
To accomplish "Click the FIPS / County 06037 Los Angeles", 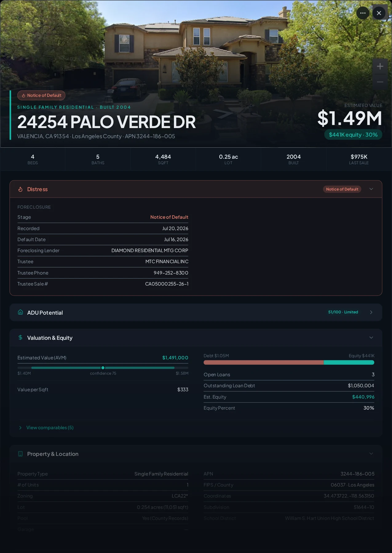I will coord(353,485).
